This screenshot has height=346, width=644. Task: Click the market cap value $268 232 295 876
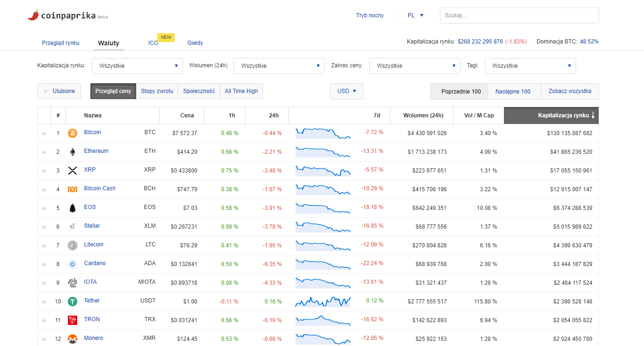[x=480, y=42]
